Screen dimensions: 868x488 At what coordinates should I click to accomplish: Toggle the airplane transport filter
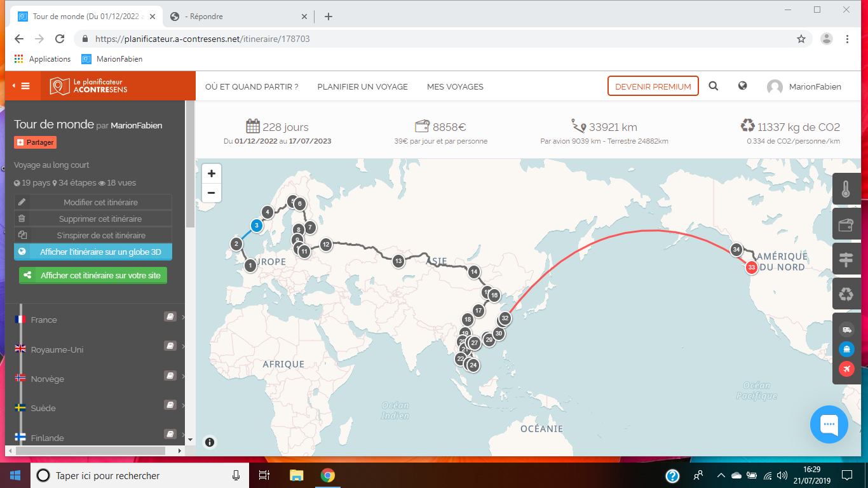(x=846, y=369)
